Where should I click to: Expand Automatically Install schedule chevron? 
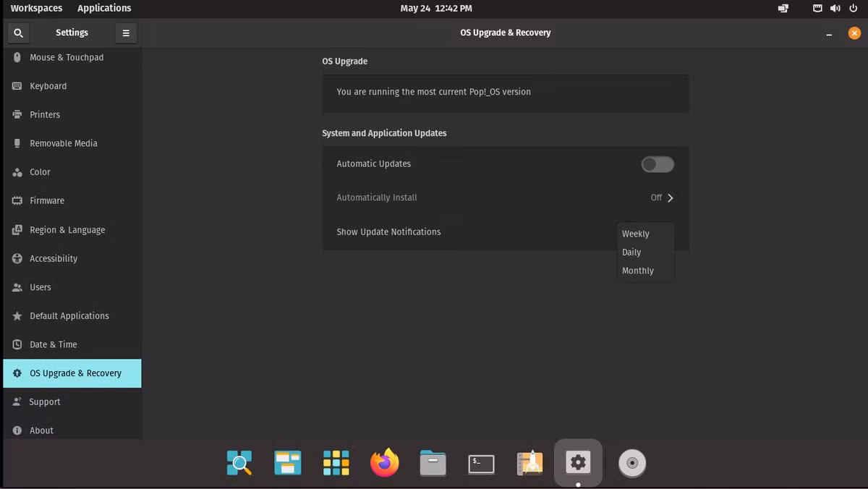(670, 197)
